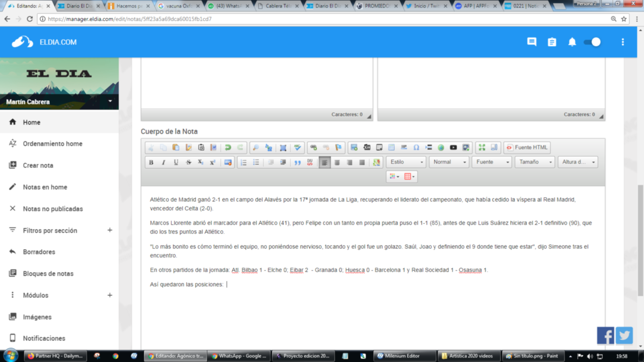Open WhatsApp window from taskbar
The image size is (644, 362).
pos(239,356)
